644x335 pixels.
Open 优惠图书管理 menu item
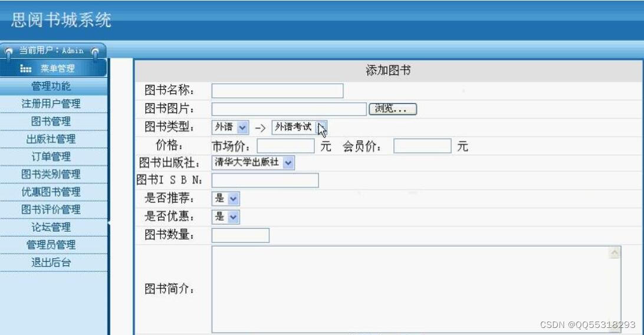(51, 192)
